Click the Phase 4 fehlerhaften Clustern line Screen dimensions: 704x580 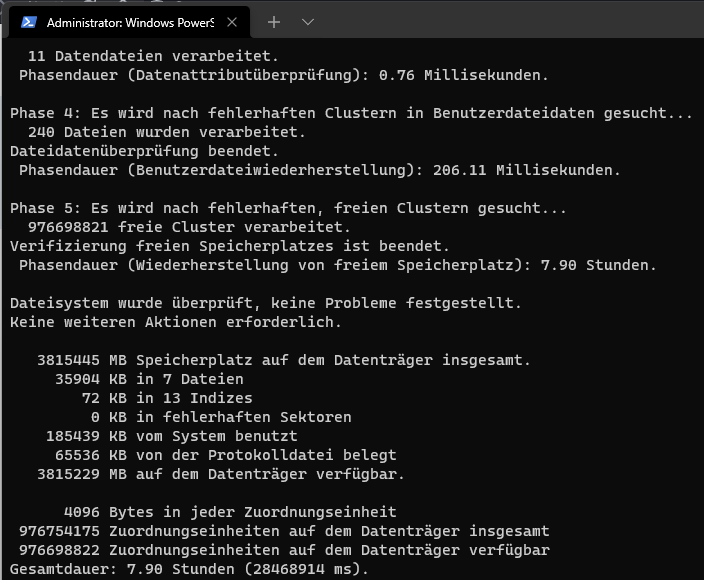tap(351, 113)
